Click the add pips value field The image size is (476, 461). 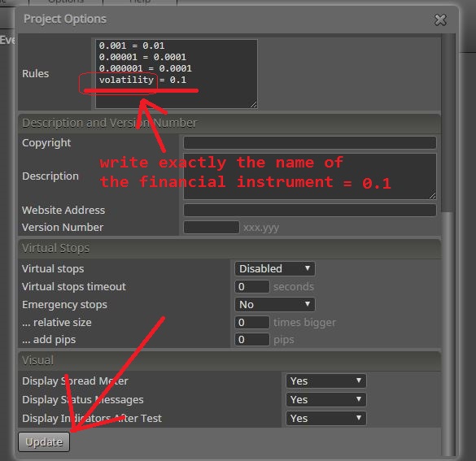coord(252,339)
